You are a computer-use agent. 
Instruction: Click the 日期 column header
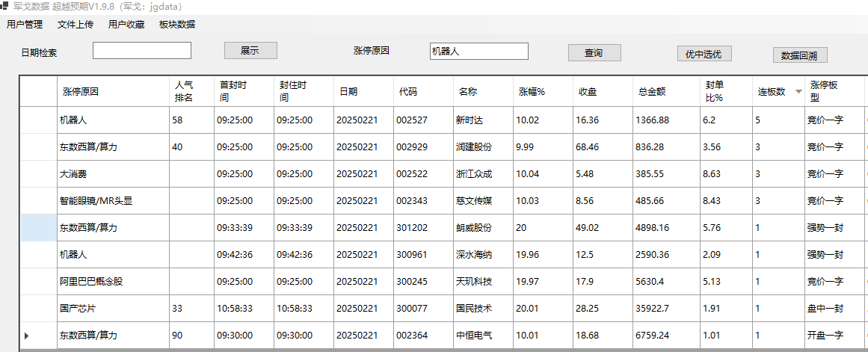[x=363, y=91]
